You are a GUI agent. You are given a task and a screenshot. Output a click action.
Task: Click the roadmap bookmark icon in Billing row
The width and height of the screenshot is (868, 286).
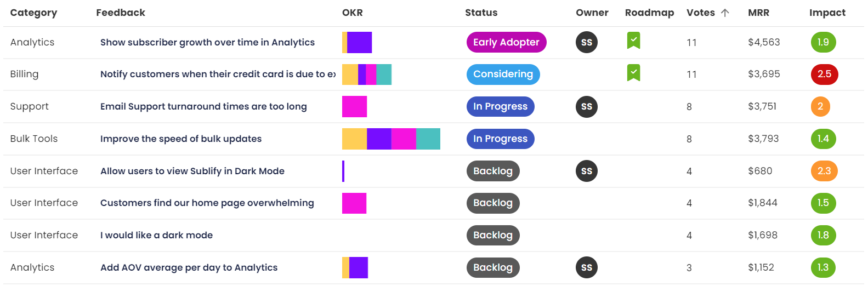click(633, 73)
